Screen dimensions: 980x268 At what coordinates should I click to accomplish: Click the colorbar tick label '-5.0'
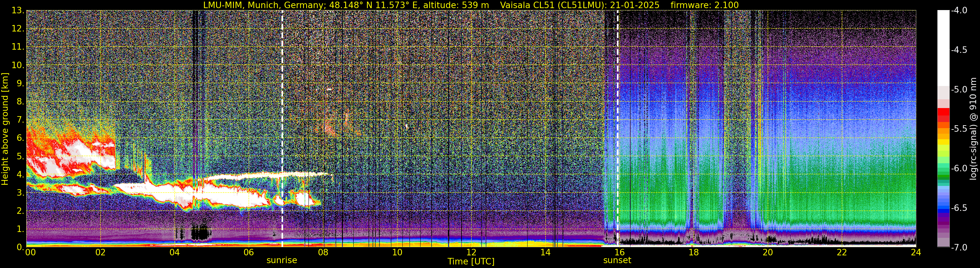959,90
